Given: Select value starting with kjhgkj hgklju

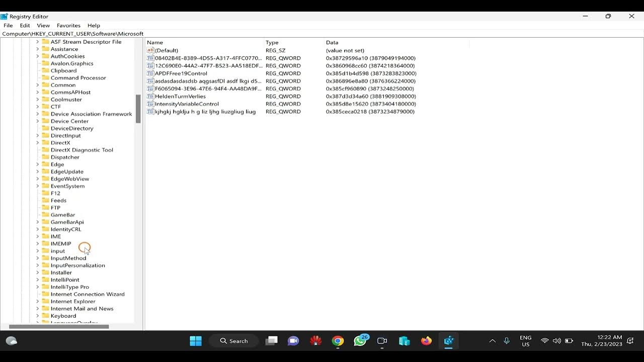Looking at the screenshot, I should [x=205, y=112].
